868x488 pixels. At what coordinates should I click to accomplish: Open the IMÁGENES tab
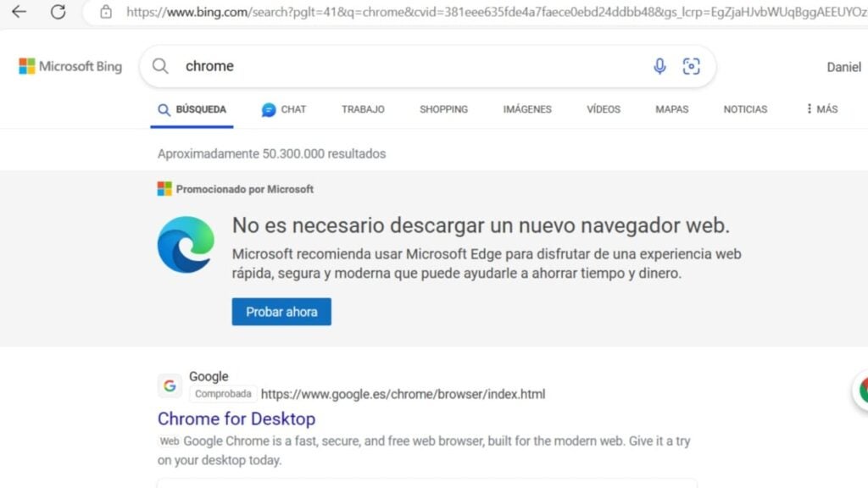click(x=526, y=109)
